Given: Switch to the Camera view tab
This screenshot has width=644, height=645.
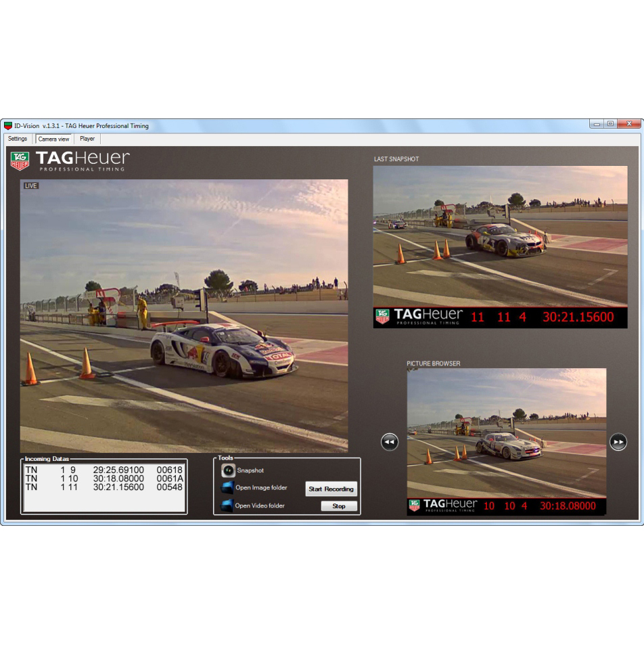Looking at the screenshot, I should pyautogui.click(x=53, y=139).
